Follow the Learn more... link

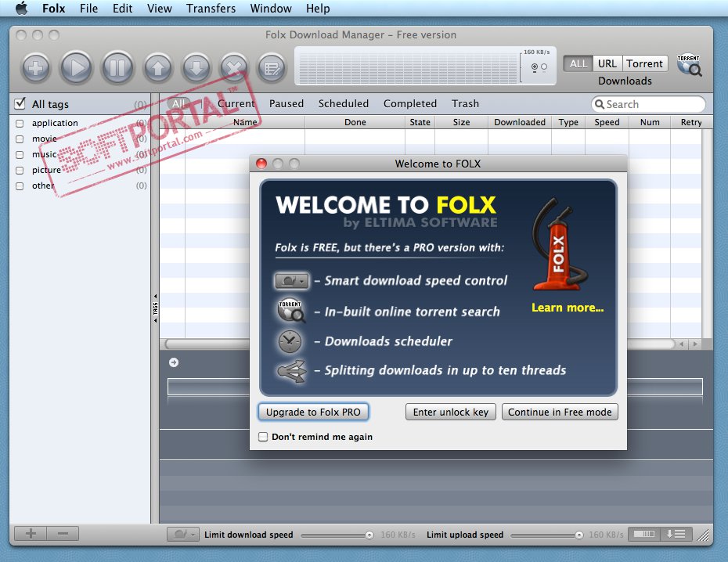(x=568, y=308)
